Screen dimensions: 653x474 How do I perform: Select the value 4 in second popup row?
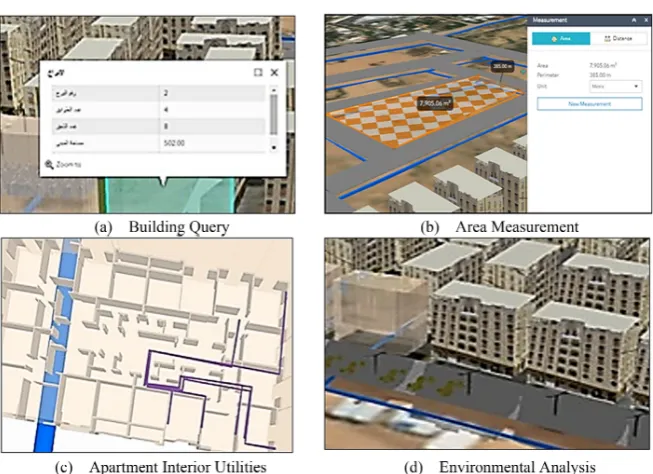pyautogui.click(x=166, y=110)
